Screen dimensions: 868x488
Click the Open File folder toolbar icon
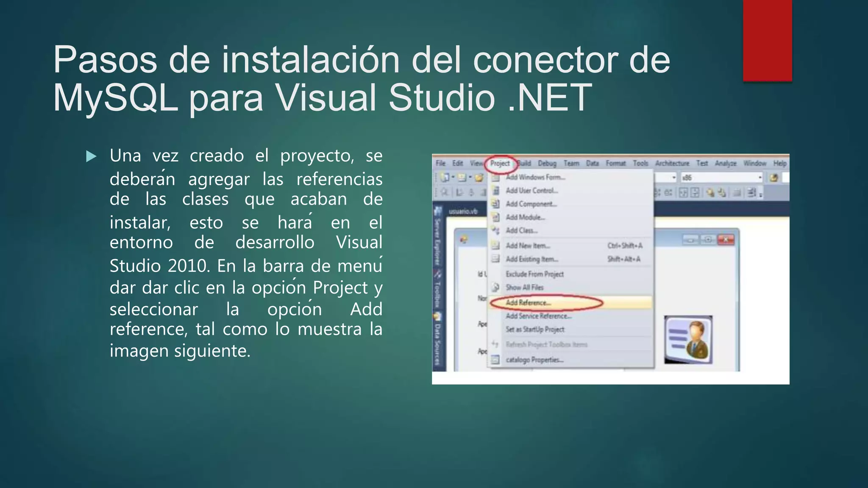pyautogui.click(x=479, y=177)
